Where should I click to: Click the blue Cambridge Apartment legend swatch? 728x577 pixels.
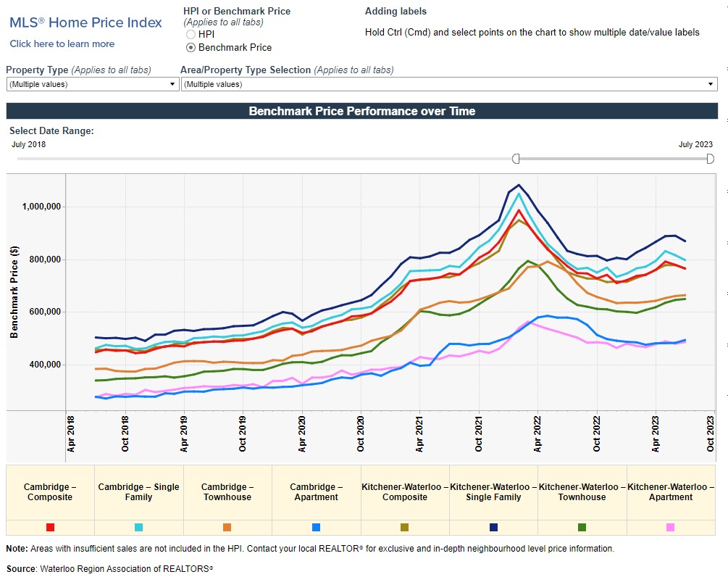click(x=316, y=528)
